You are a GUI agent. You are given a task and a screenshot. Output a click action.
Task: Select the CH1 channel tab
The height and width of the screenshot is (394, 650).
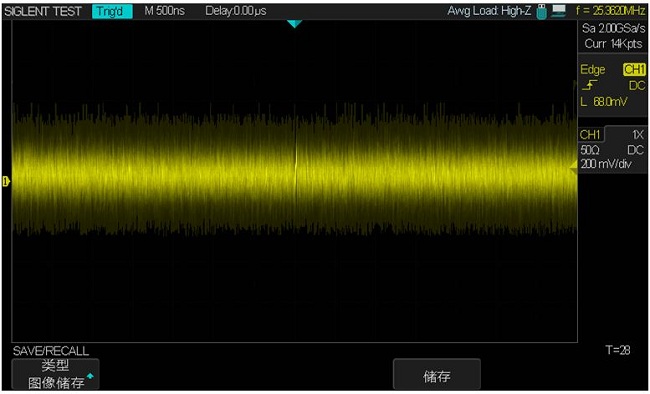[590, 134]
